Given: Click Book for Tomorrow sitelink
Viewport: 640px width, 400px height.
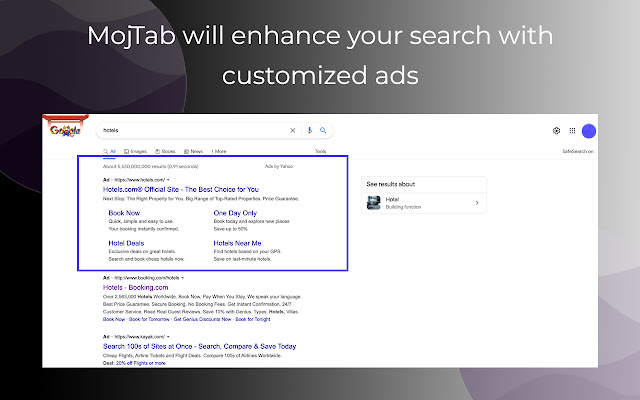Looking at the screenshot, I should point(149,319).
